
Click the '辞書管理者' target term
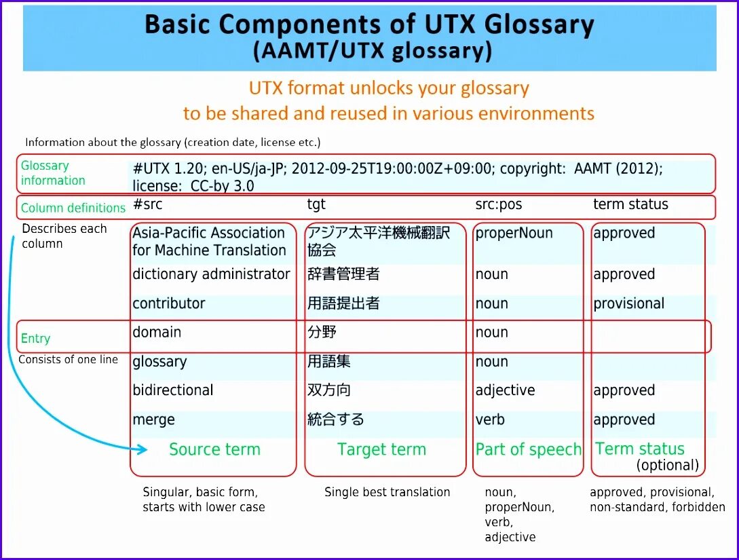(x=343, y=274)
